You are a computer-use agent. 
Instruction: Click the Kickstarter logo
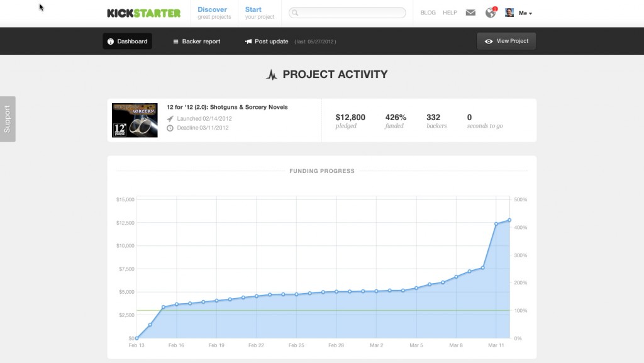pyautogui.click(x=144, y=13)
